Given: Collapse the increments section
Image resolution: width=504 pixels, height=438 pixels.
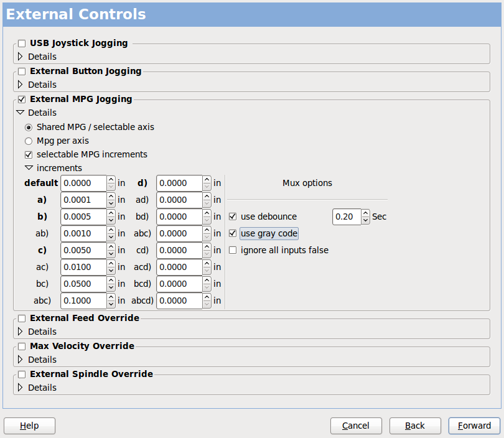Looking at the screenshot, I should coord(29,167).
